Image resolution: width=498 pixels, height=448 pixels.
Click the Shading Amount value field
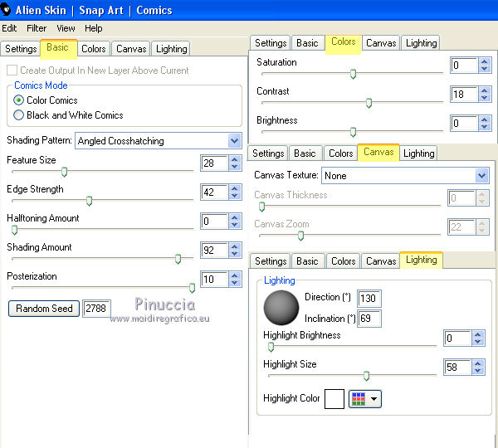click(x=214, y=251)
